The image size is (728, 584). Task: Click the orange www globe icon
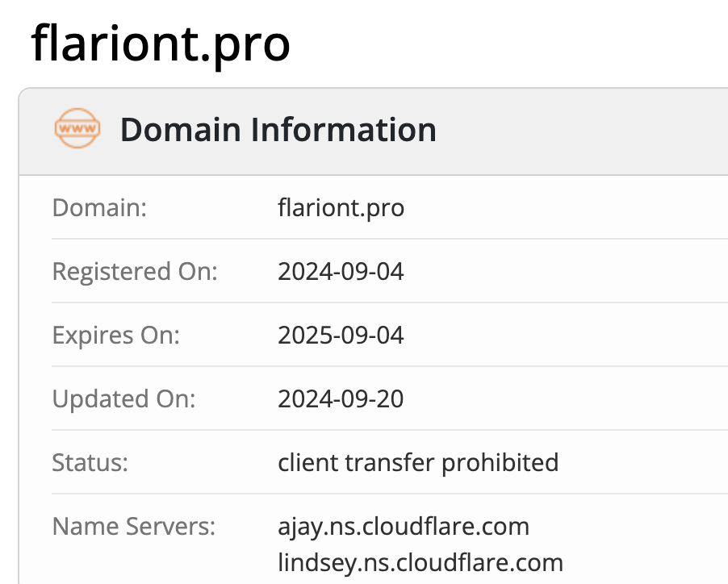coord(77,128)
